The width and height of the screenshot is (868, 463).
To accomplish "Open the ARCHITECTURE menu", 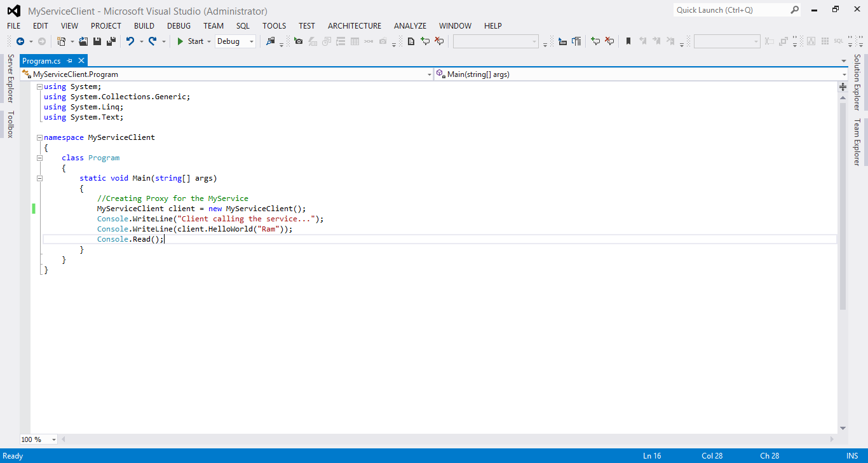I will click(355, 26).
